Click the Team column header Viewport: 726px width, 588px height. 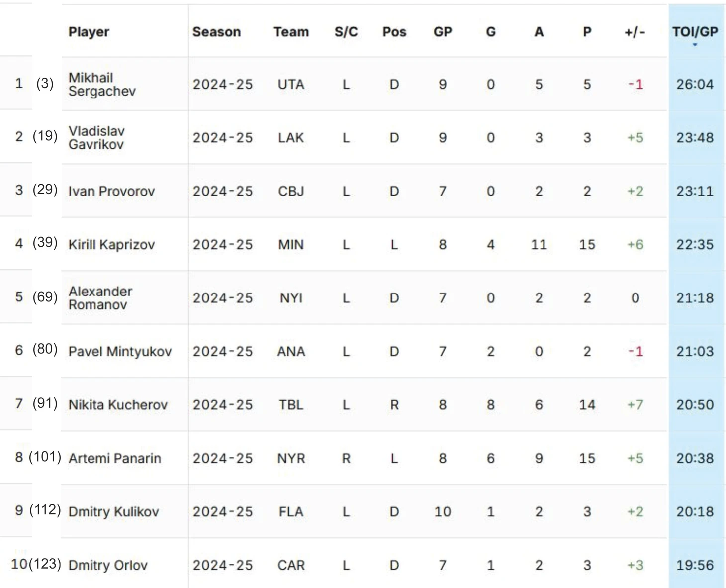coord(291,32)
